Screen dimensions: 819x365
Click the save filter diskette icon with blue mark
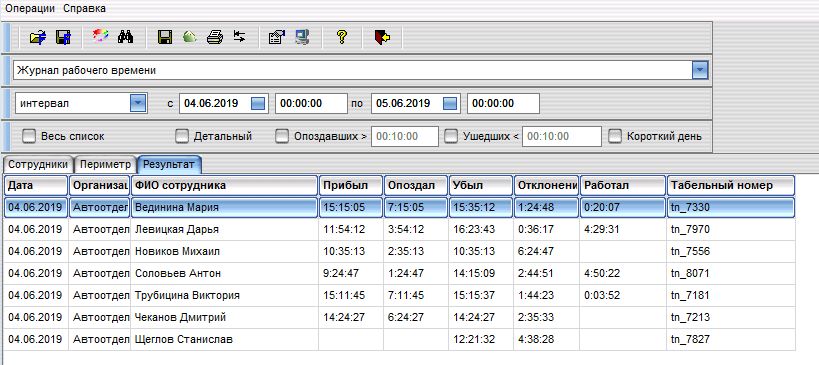pyautogui.click(x=63, y=37)
